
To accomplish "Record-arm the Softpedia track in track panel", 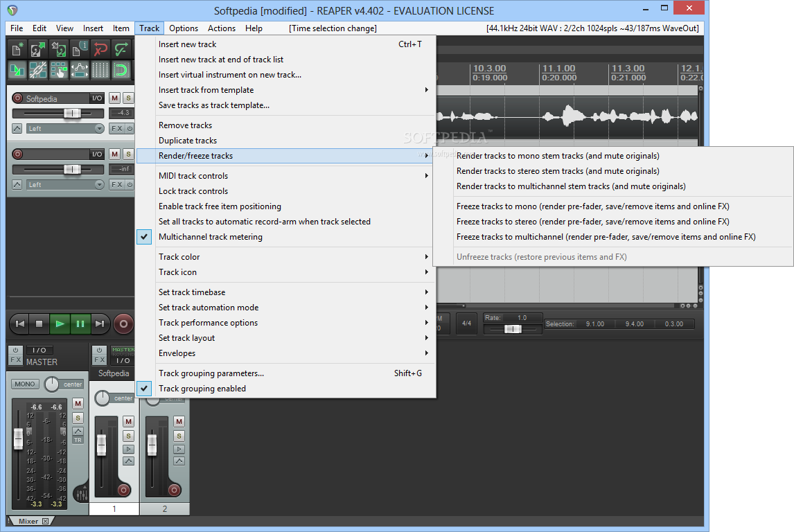I will click(x=18, y=98).
